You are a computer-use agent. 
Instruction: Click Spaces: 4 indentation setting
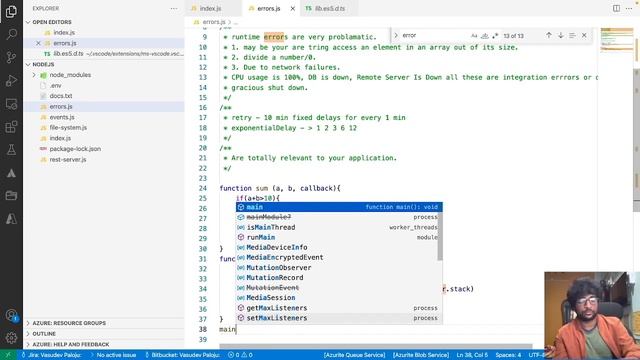click(x=508, y=355)
